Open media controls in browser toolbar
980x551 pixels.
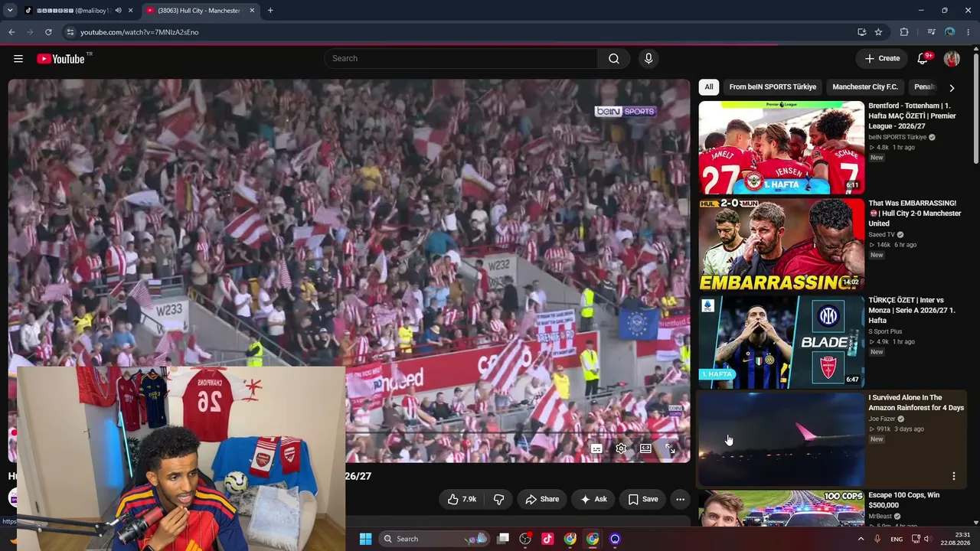pyautogui.click(x=931, y=32)
